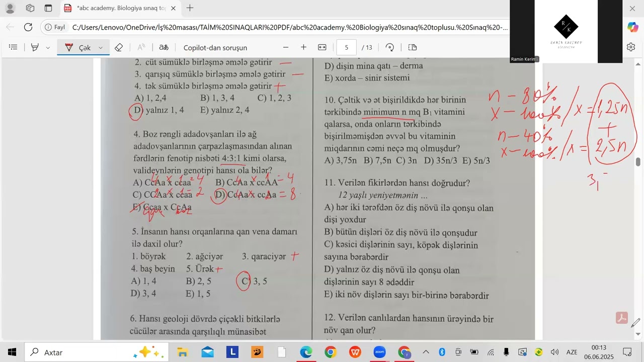
Task: Click the scrollbar down arrow
Action: point(638,334)
